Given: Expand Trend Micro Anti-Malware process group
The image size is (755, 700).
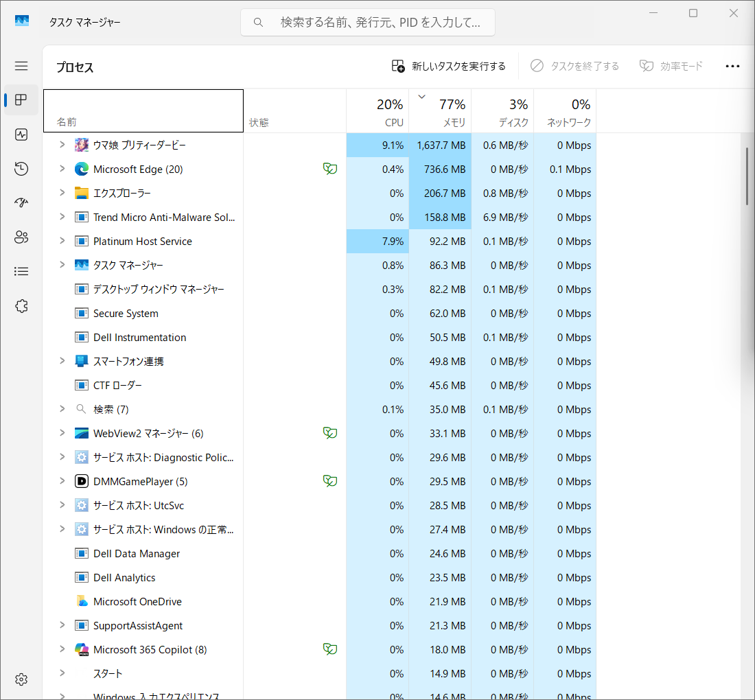Looking at the screenshot, I should click(x=62, y=217).
